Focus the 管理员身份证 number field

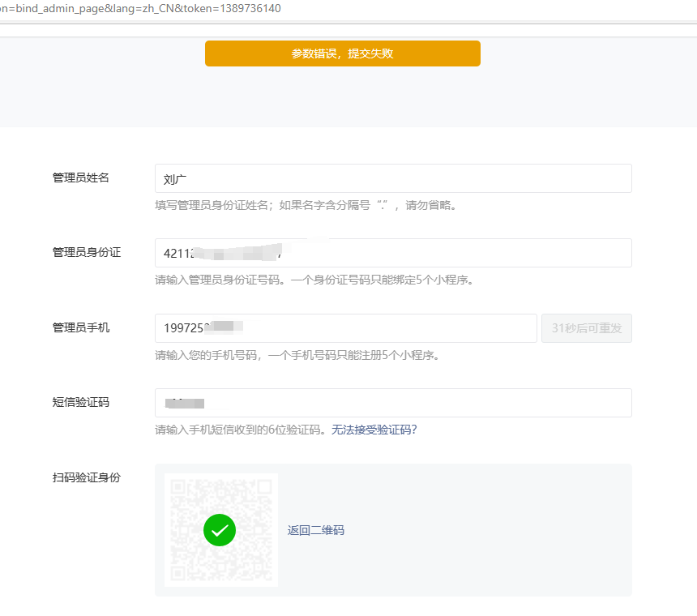click(393, 253)
